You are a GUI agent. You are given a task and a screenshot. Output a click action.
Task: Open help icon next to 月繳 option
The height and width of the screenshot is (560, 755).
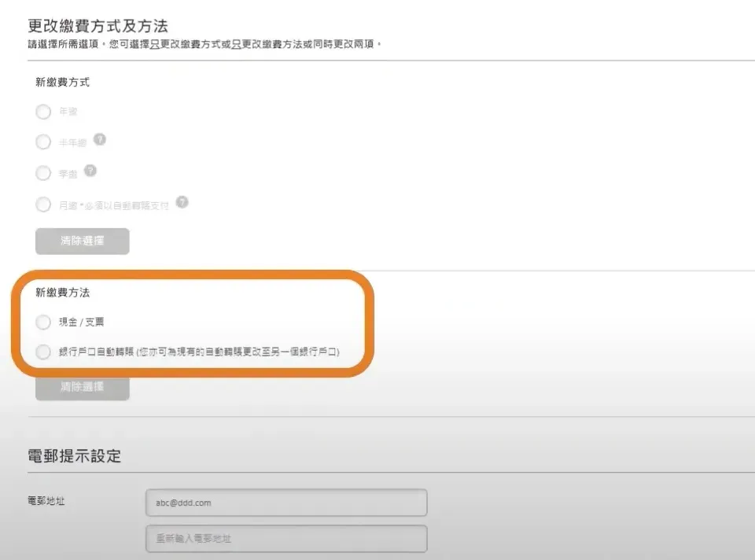pyautogui.click(x=182, y=202)
